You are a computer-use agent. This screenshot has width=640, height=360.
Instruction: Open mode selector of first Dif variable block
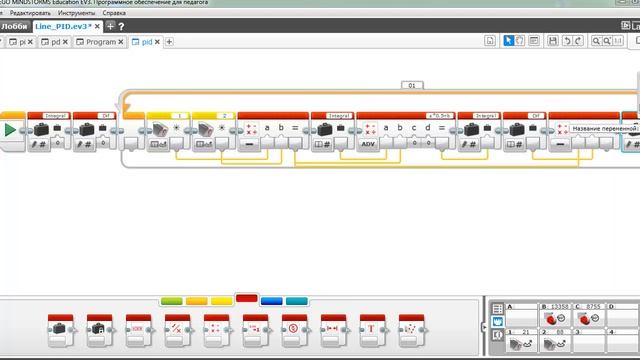click(85, 144)
